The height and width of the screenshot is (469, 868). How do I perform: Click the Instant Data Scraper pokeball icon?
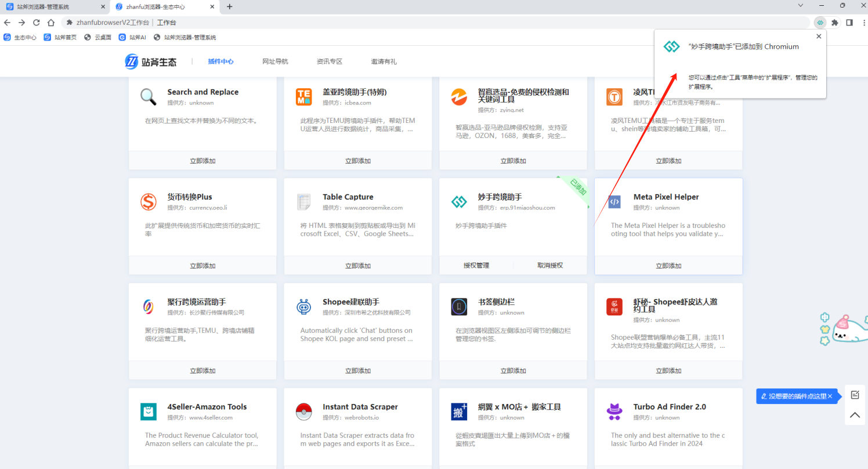pyautogui.click(x=304, y=412)
